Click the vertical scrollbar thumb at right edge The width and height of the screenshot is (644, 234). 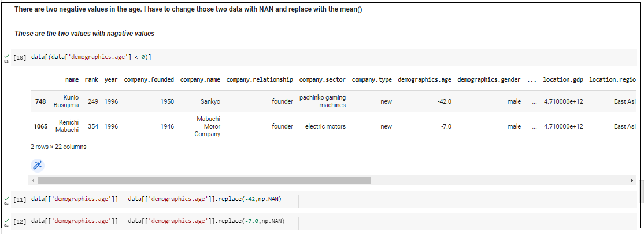(x=641, y=191)
